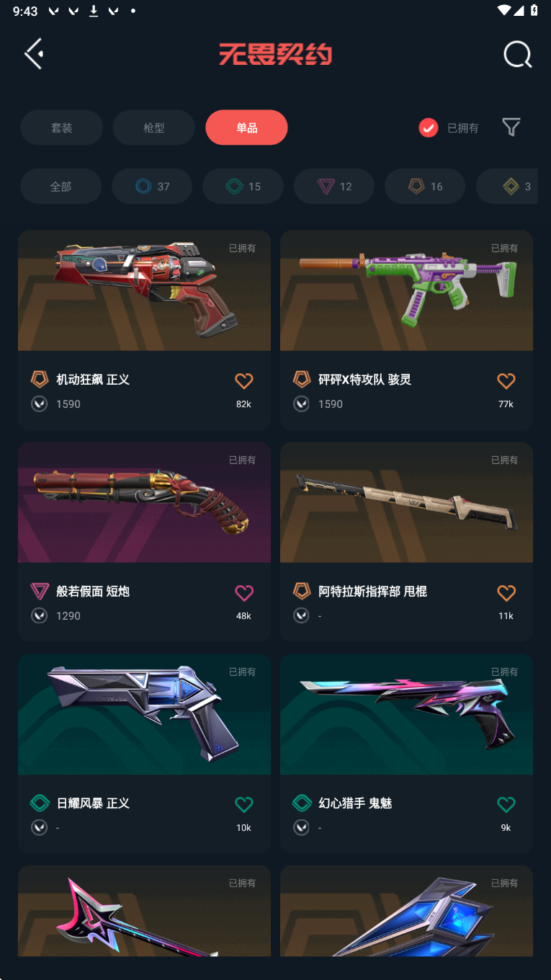Open the search magnifier icon

[517, 54]
